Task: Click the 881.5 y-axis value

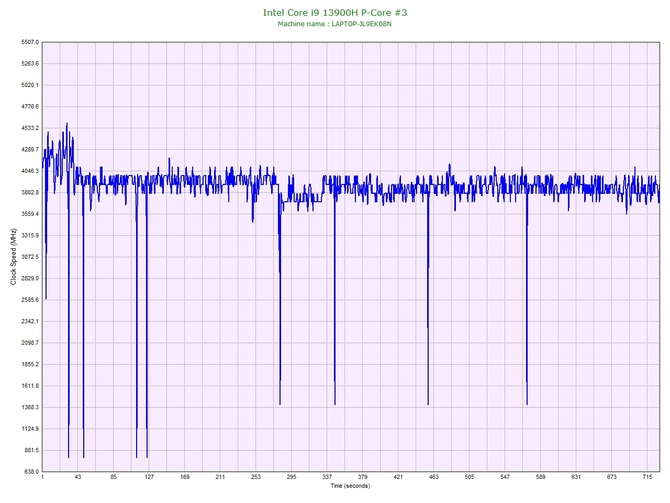Action: pyautogui.click(x=31, y=450)
